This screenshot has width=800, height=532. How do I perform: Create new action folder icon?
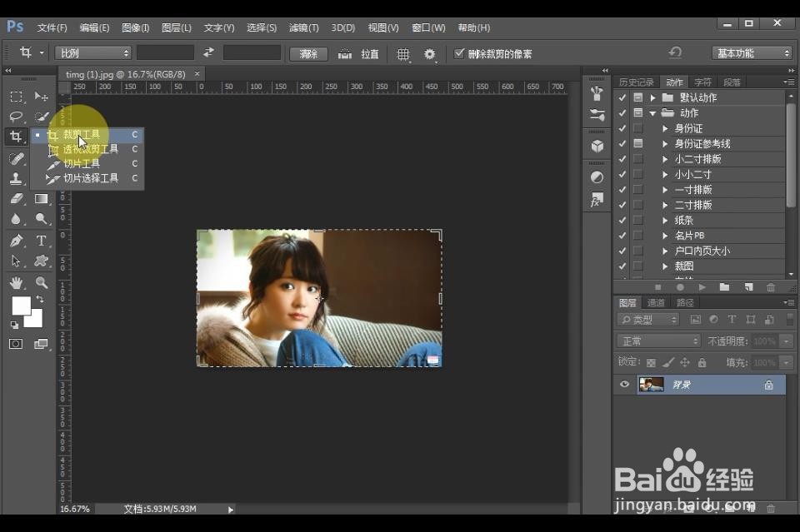[x=724, y=287]
